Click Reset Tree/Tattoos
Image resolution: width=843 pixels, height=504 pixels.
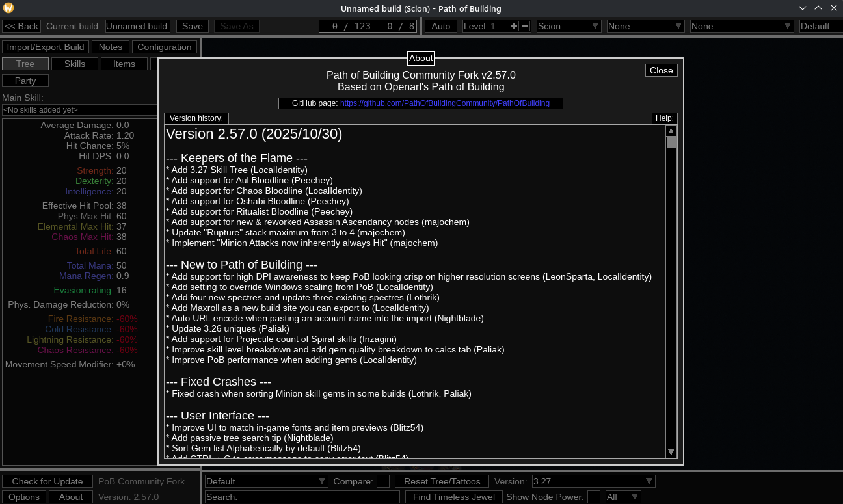pos(442,481)
